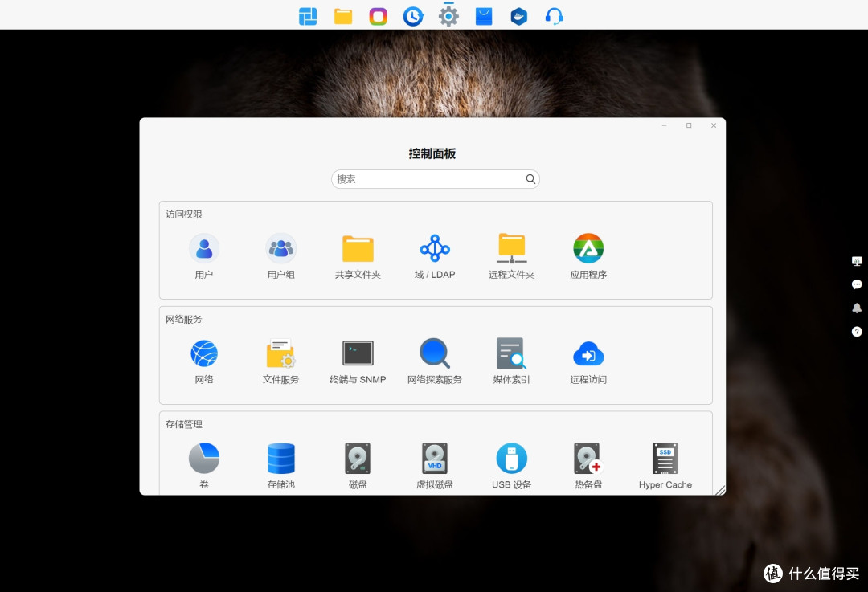Open the 热备盘 hot spare icon
Image resolution: width=868 pixels, height=592 pixels.
pos(588,458)
